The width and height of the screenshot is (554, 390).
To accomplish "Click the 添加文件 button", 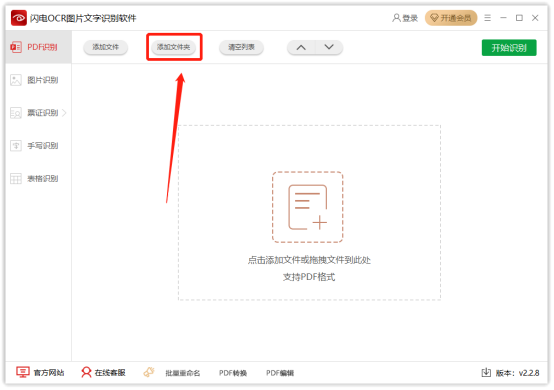I will click(105, 47).
